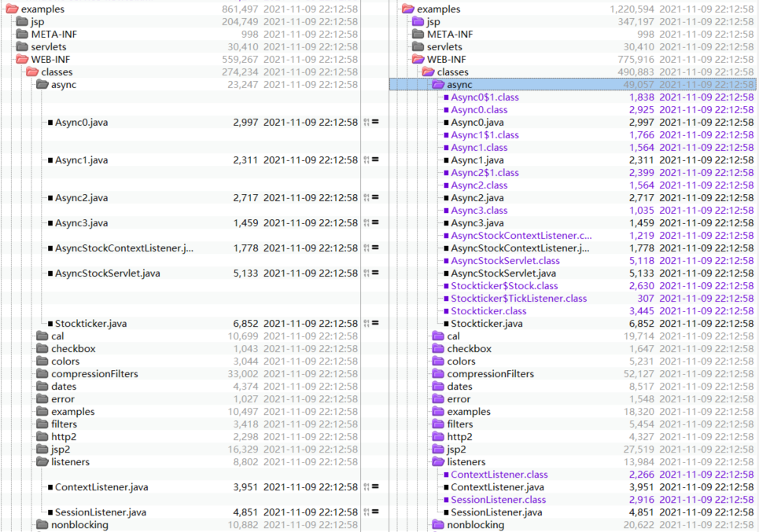This screenshot has width=759, height=532.
Task: Click the equals marker on AsyncStockServlet.java row
Action: tap(375, 273)
